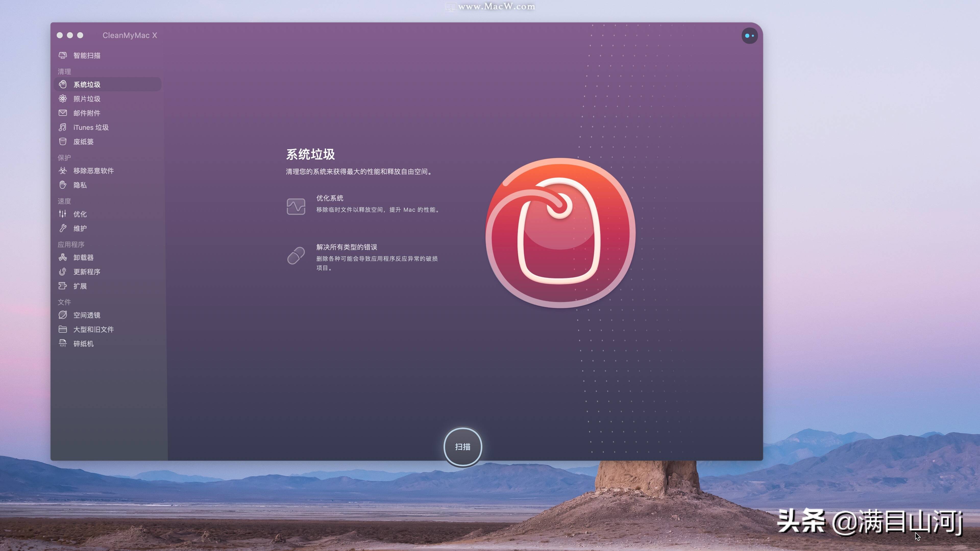The width and height of the screenshot is (980, 551).
Task: Select the 照片垃圾 photo junk cleaner
Action: coord(86,98)
